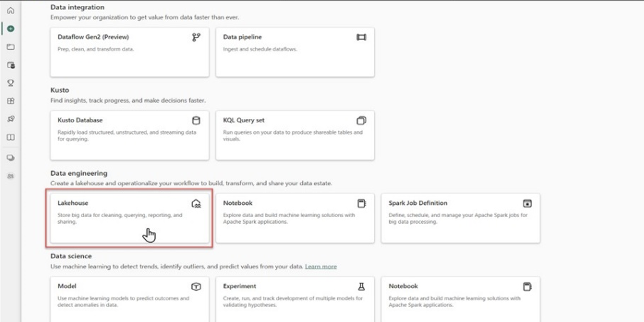The width and height of the screenshot is (644, 322).
Task: Click the Experiment flask icon
Action: click(361, 286)
